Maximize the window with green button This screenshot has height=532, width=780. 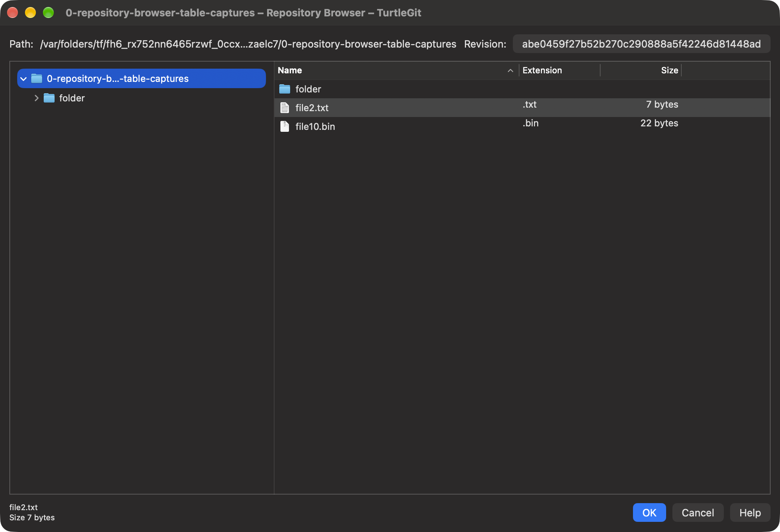tap(48, 12)
